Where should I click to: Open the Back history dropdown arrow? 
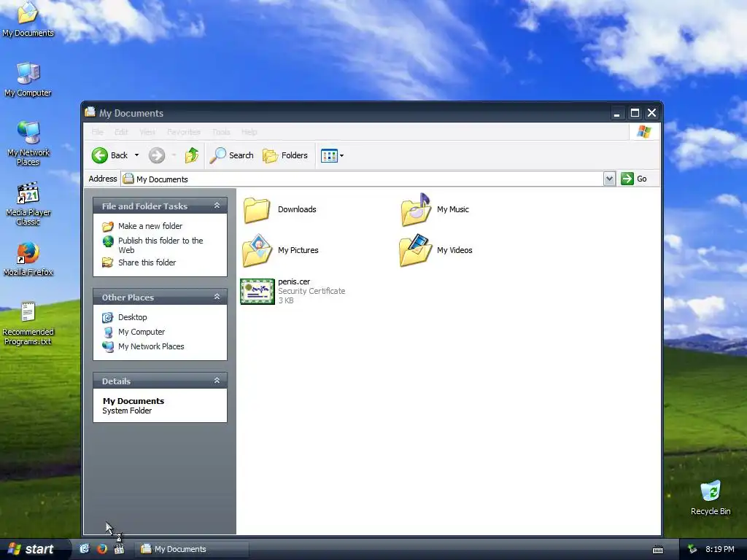pos(136,155)
